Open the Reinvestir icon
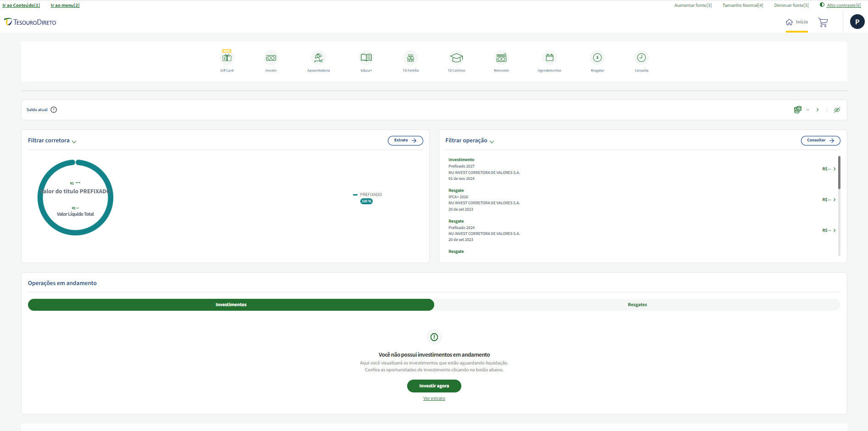This screenshot has height=431, width=868. pyautogui.click(x=502, y=58)
